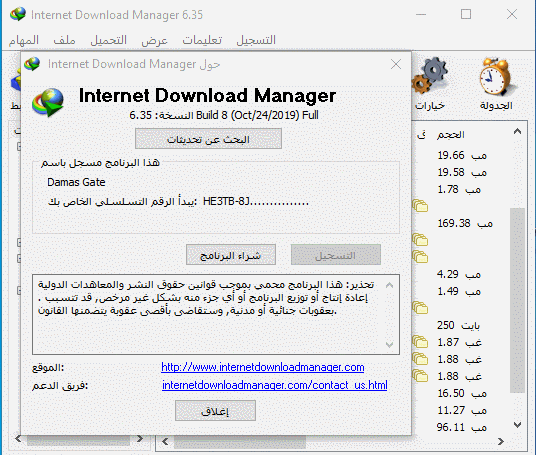The width and height of the screenshot is (536, 455).
Task: Open the المهام (Tasks) menu
Action: pyautogui.click(x=24, y=40)
